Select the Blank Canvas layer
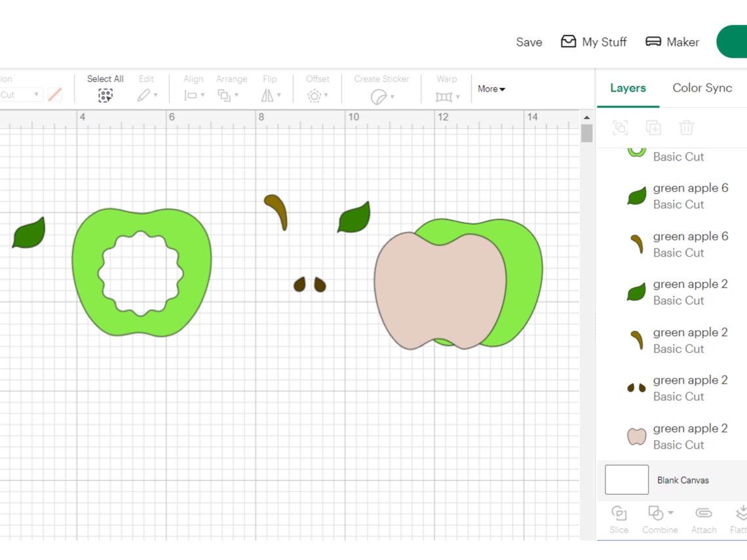The height and width of the screenshot is (560, 747). click(x=682, y=479)
